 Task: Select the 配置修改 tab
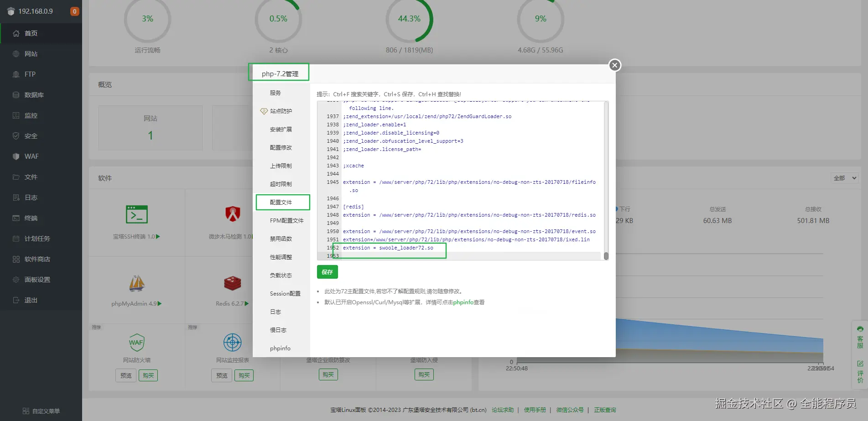pyautogui.click(x=281, y=148)
